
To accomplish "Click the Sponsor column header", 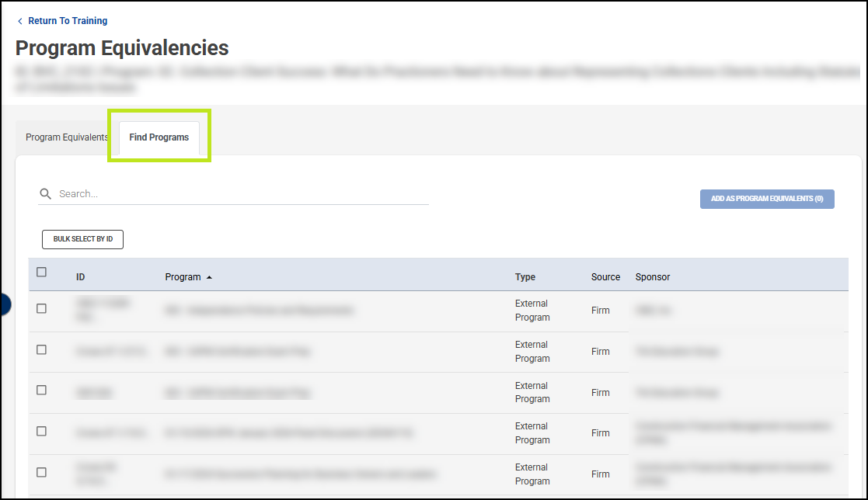I will tap(653, 277).
